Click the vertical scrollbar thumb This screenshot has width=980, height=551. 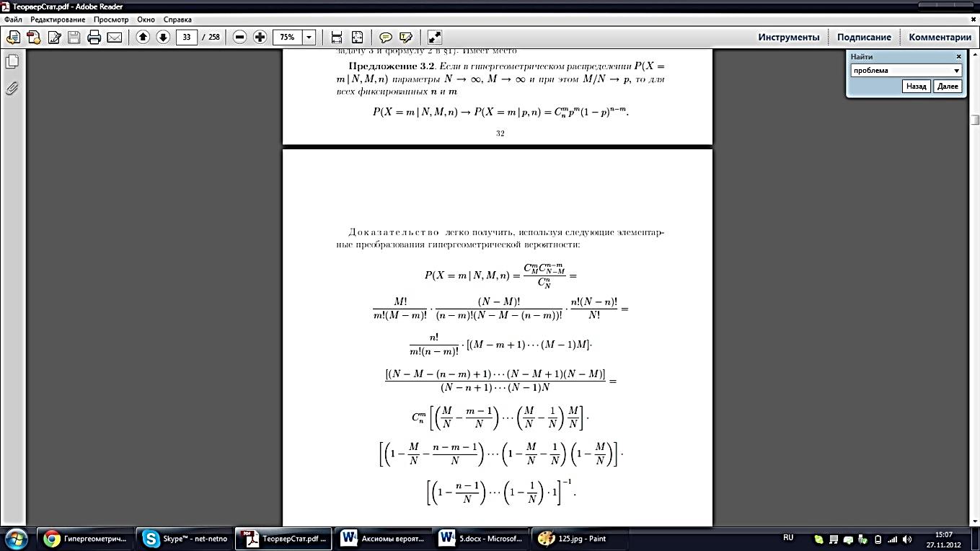(x=974, y=120)
